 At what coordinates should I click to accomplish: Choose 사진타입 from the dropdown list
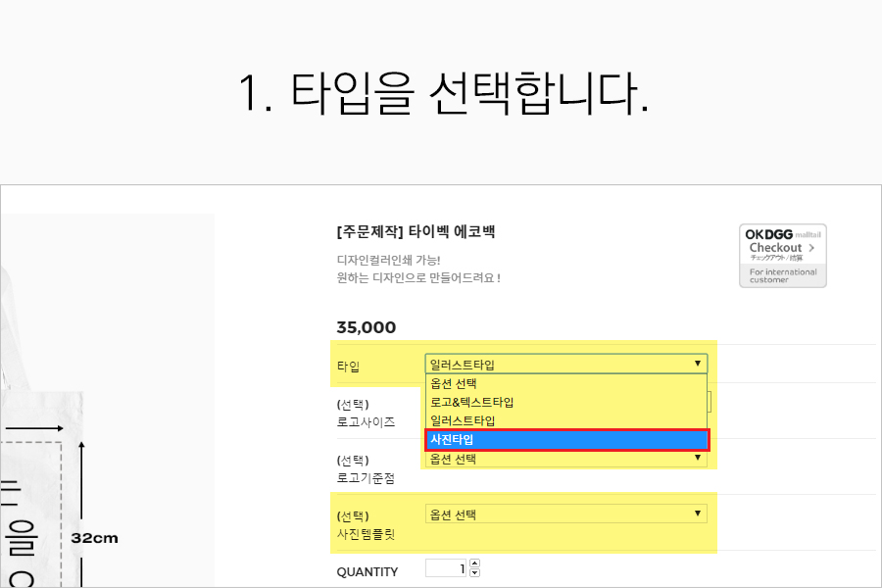pos(565,440)
